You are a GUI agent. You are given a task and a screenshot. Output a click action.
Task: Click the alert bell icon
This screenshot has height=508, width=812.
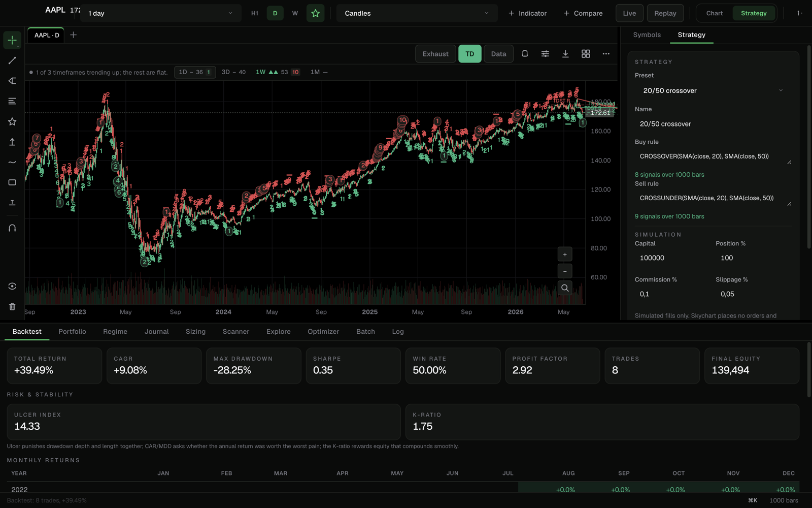525,53
